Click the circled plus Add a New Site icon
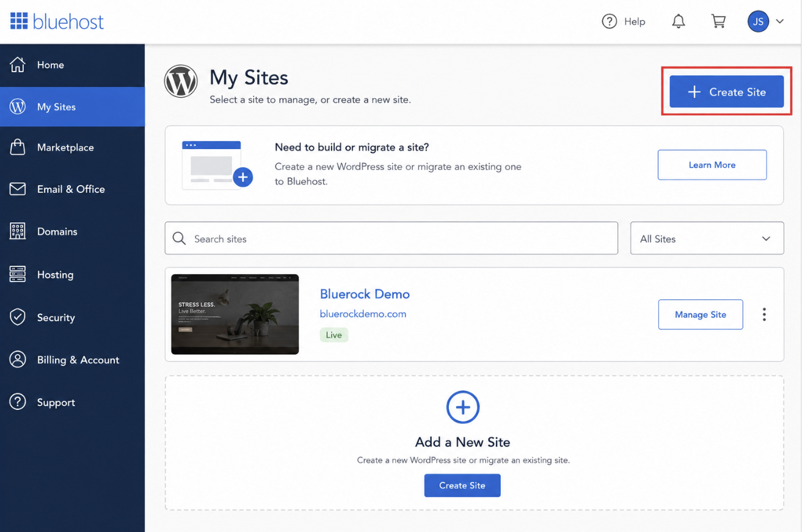 pos(463,407)
